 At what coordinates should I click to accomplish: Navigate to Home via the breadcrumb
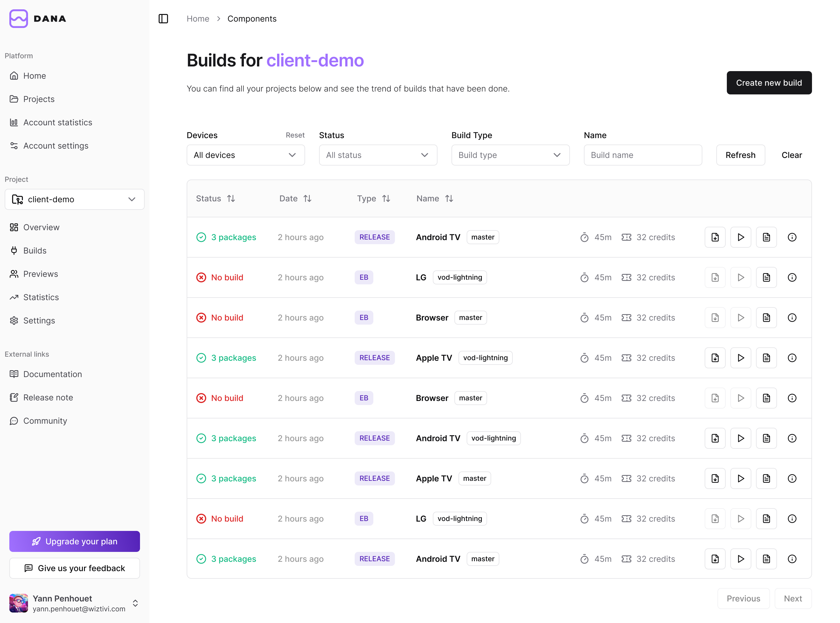[x=198, y=18]
